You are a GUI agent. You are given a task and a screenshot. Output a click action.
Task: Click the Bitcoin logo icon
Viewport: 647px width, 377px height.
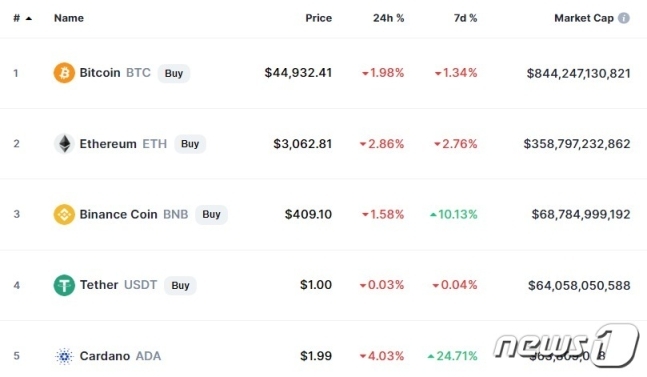coord(64,73)
